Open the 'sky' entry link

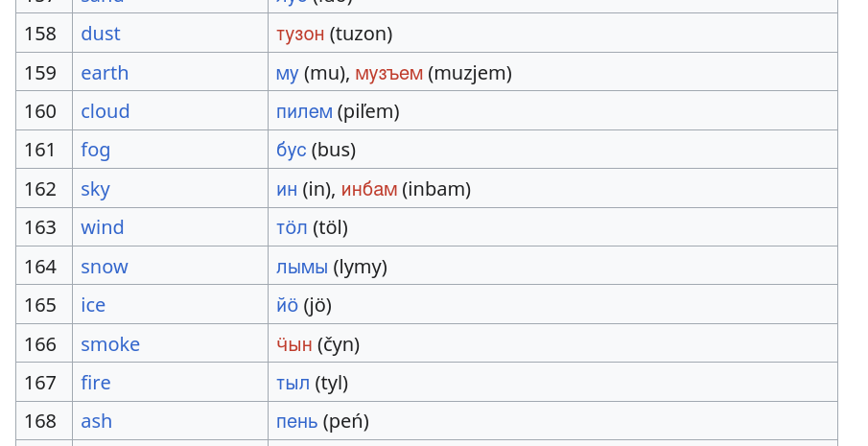[x=95, y=189]
